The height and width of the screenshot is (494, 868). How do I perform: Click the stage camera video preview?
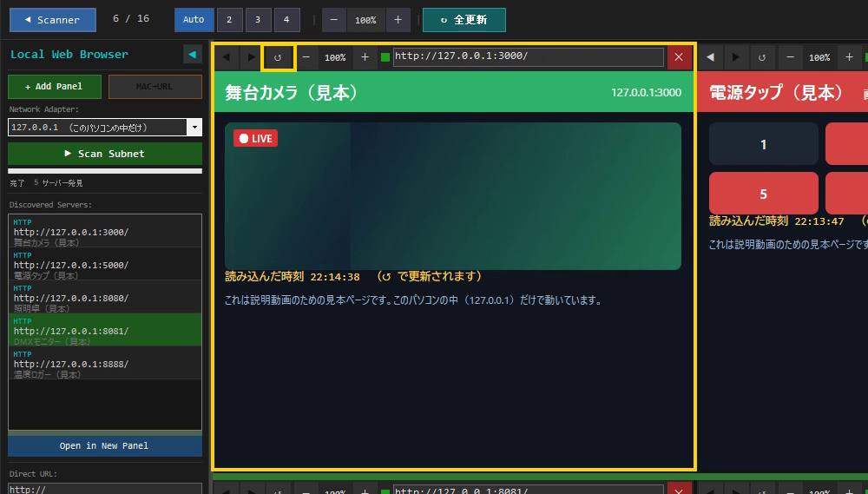453,196
